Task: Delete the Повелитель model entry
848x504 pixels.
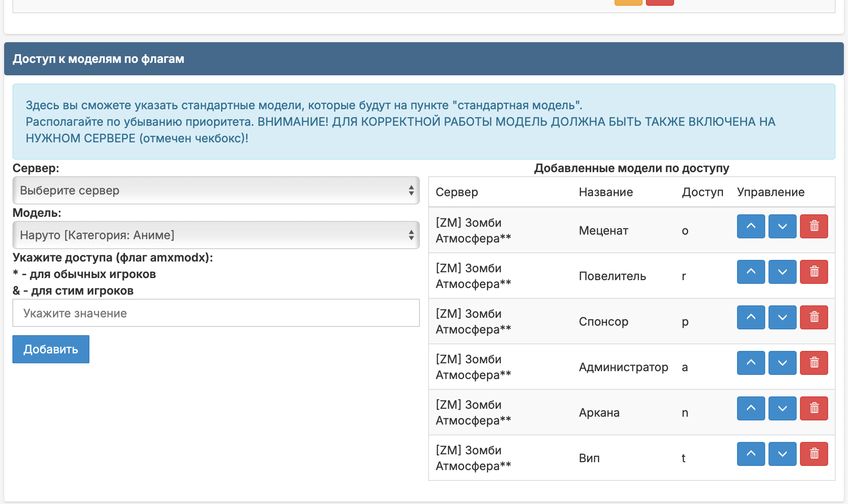Action: [x=814, y=272]
